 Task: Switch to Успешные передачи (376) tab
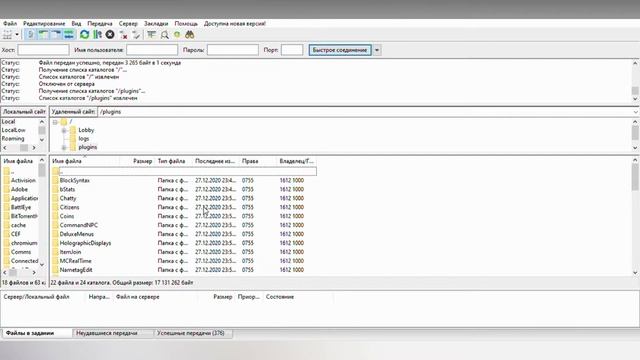193,333
